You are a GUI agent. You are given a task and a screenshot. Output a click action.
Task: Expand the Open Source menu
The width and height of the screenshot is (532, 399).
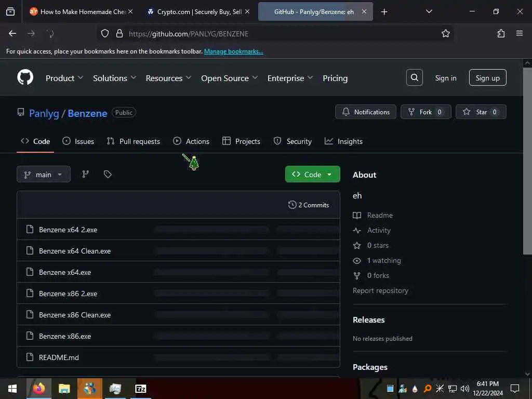[x=229, y=78]
